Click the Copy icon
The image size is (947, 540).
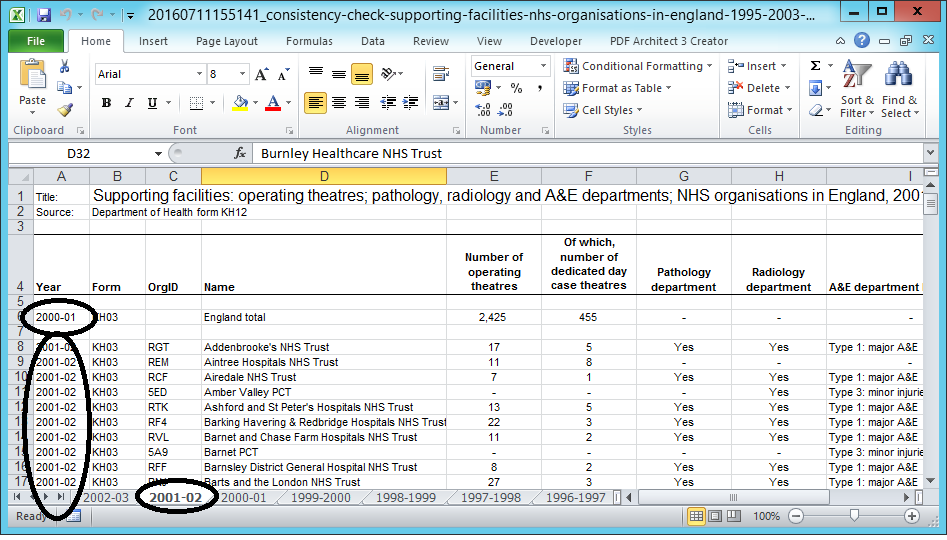(65, 88)
